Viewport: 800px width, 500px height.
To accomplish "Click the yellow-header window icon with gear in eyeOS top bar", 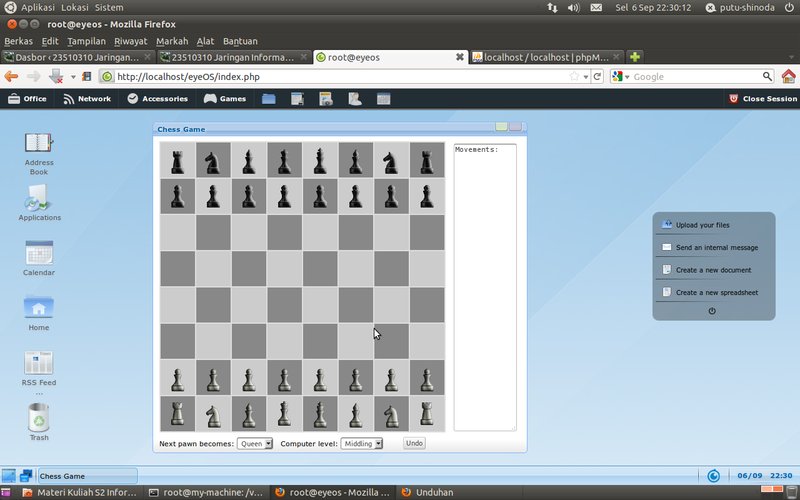I will coord(326,98).
